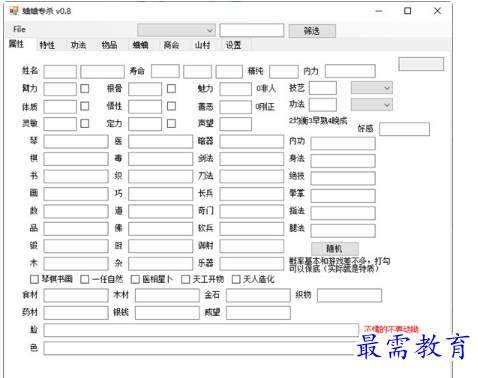Image resolution: width=478 pixels, height=378 pixels.
Task: Open the 物品 tab
Action: [x=109, y=45]
